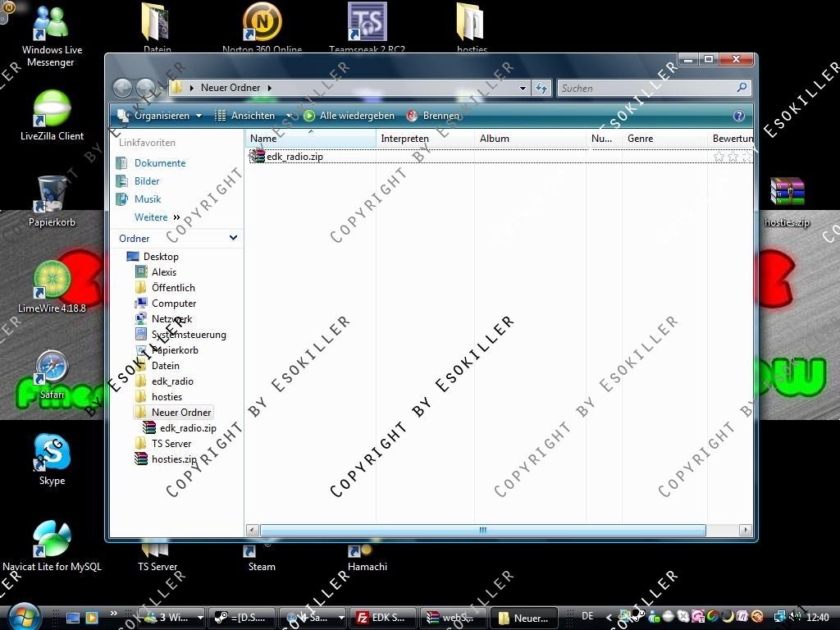Switch to =[D.S... Steam taskbar button
840x630 pixels.
tap(242, 618)
